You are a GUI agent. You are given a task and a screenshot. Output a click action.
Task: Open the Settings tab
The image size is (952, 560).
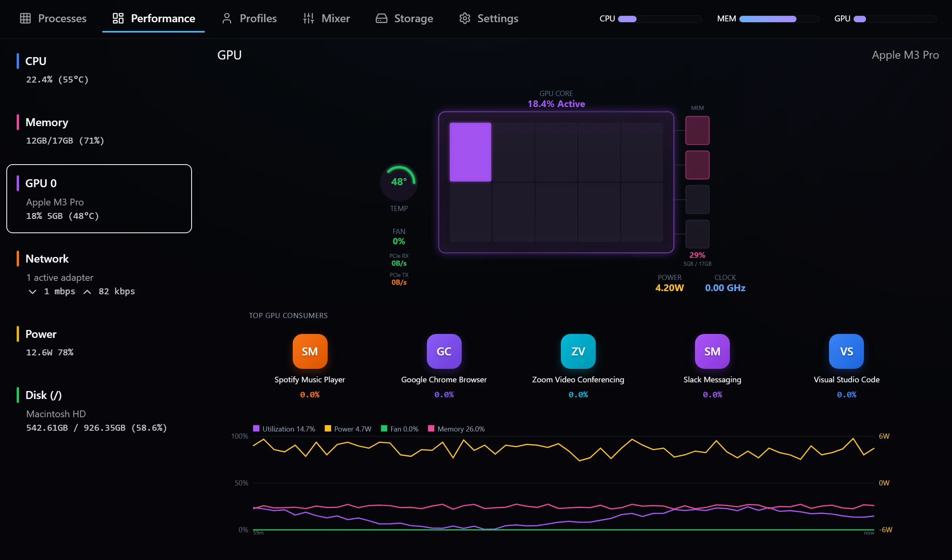click(x=488, y=18)
